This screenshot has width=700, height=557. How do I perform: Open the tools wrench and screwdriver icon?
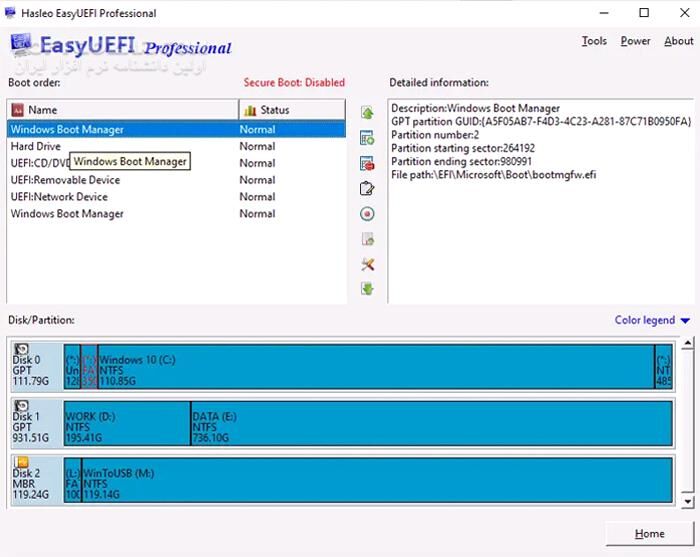[367, 264]
